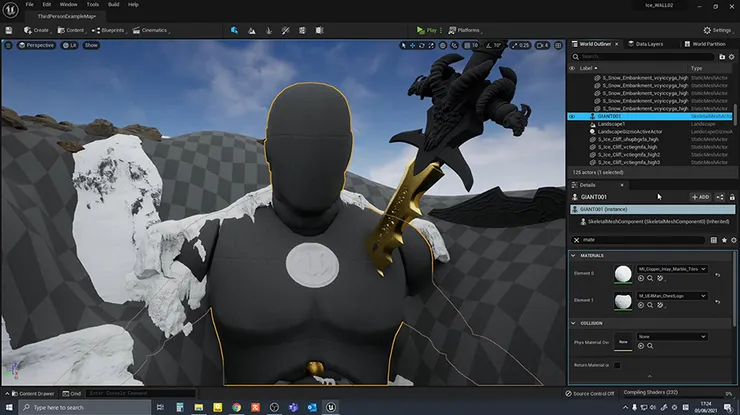Switch to the Data Layers tab

coord(646,44)
